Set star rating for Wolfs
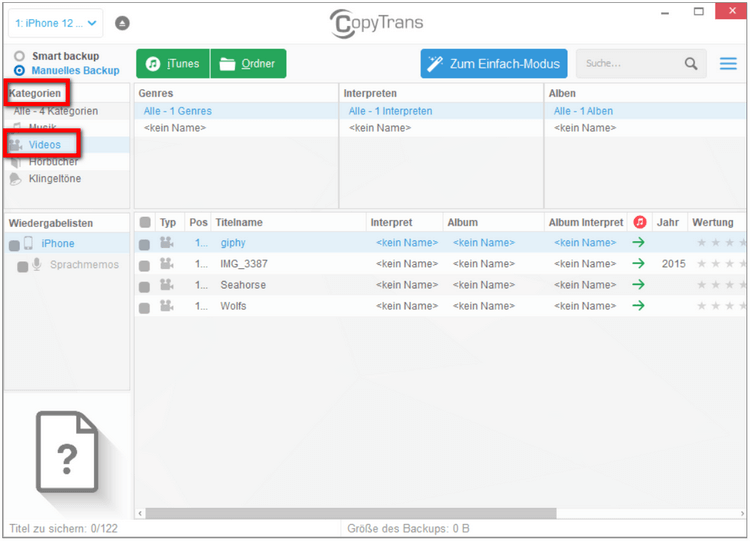Viewport: 750px width, 541px height. [721, 306]
